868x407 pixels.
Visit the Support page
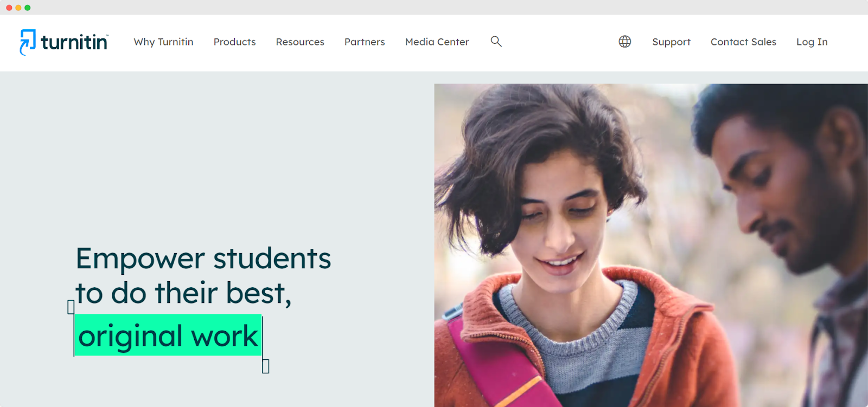pos(671,42)
